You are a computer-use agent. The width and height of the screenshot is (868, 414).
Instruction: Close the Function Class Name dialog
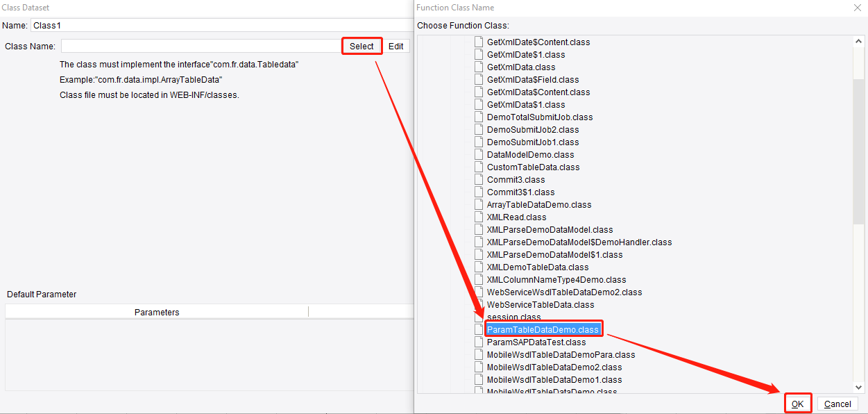pos(858,8)
